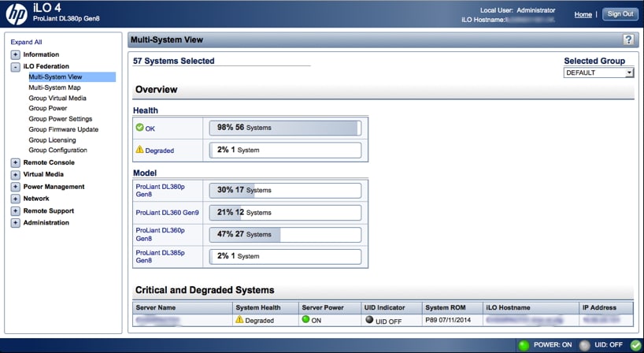Go to Group Power page

point(48,108)
